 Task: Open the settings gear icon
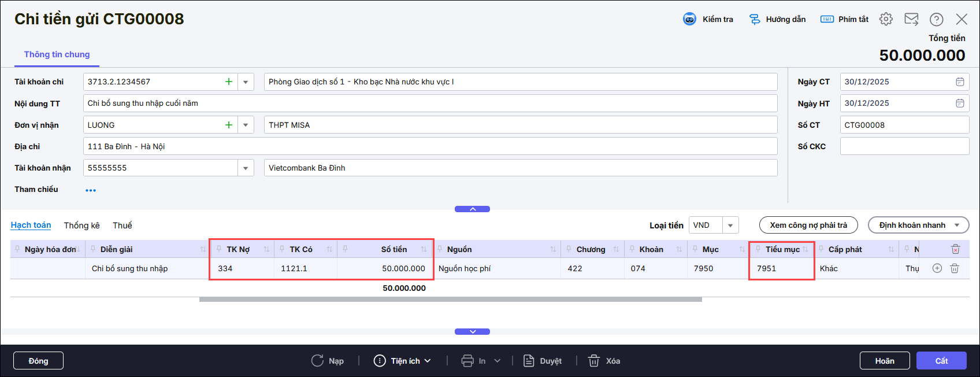(x=886, y=19)
